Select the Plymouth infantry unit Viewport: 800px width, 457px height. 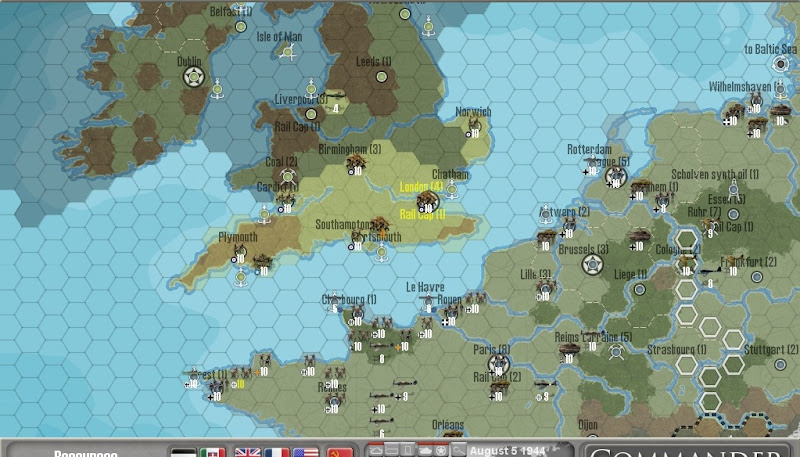240,251
